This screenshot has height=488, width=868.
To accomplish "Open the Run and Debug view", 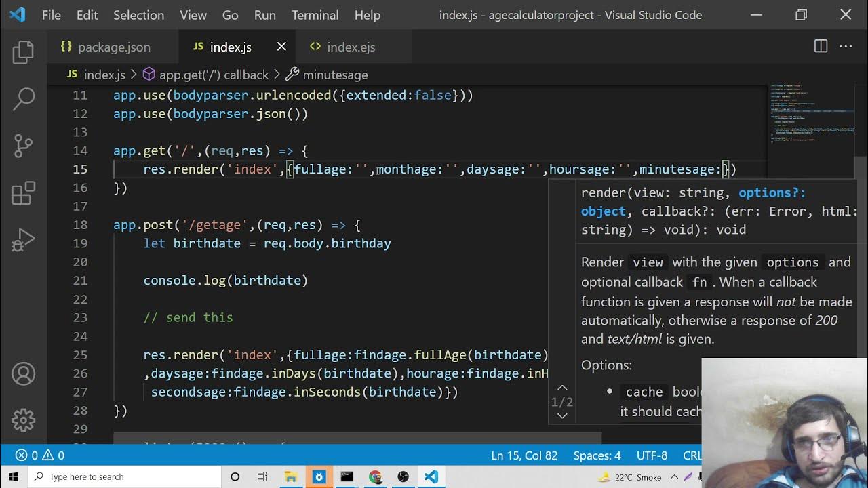I will click(23, 240).
